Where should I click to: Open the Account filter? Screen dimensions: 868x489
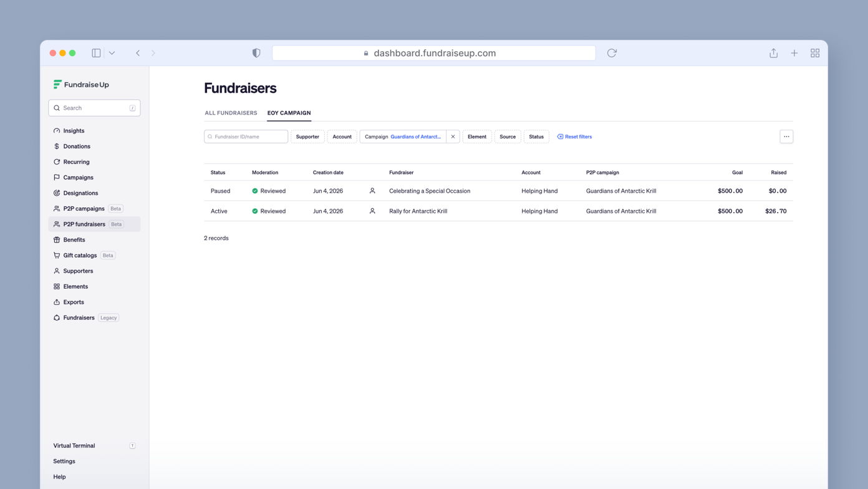[342, 137]
